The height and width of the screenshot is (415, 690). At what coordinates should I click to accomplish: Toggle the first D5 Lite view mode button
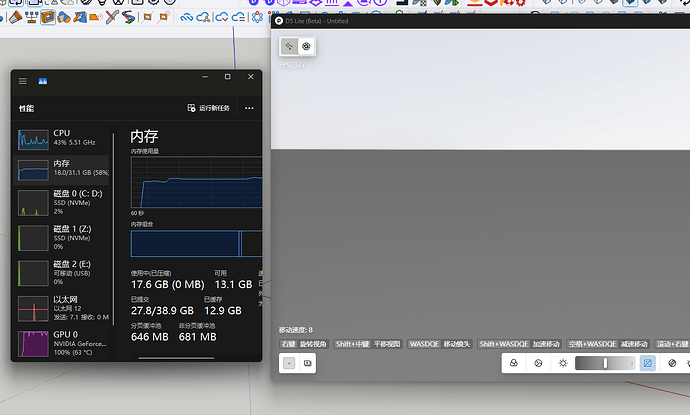point(288,46)
